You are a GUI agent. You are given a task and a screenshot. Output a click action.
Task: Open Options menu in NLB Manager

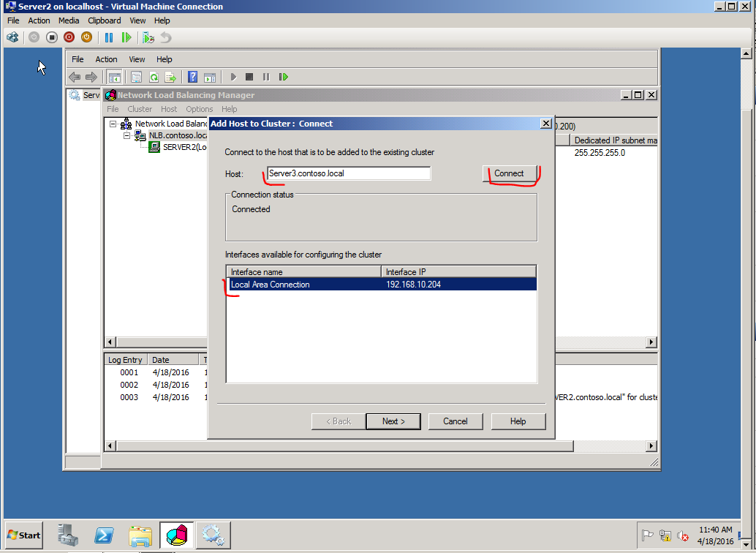[x=200, y=109]
